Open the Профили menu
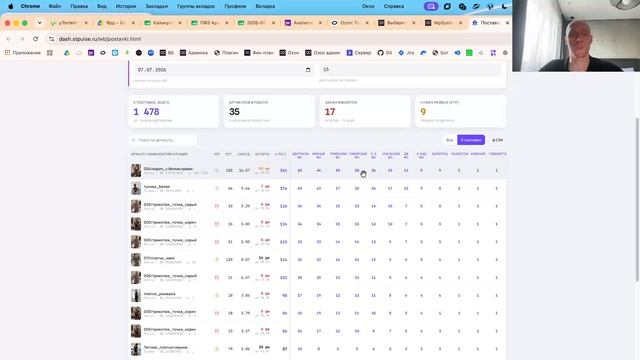The height and width of the screenshot is (360, 640). [x=235, y=6]
